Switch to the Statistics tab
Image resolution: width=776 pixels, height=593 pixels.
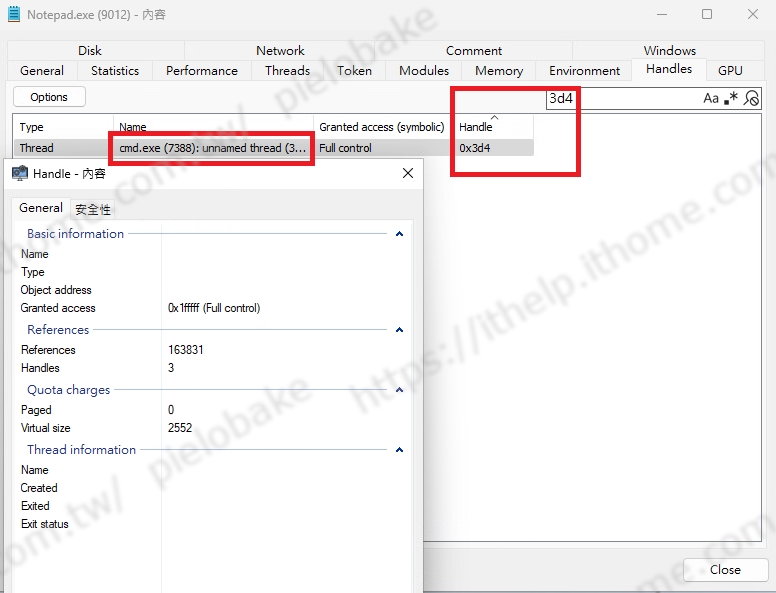coord(115,71)
